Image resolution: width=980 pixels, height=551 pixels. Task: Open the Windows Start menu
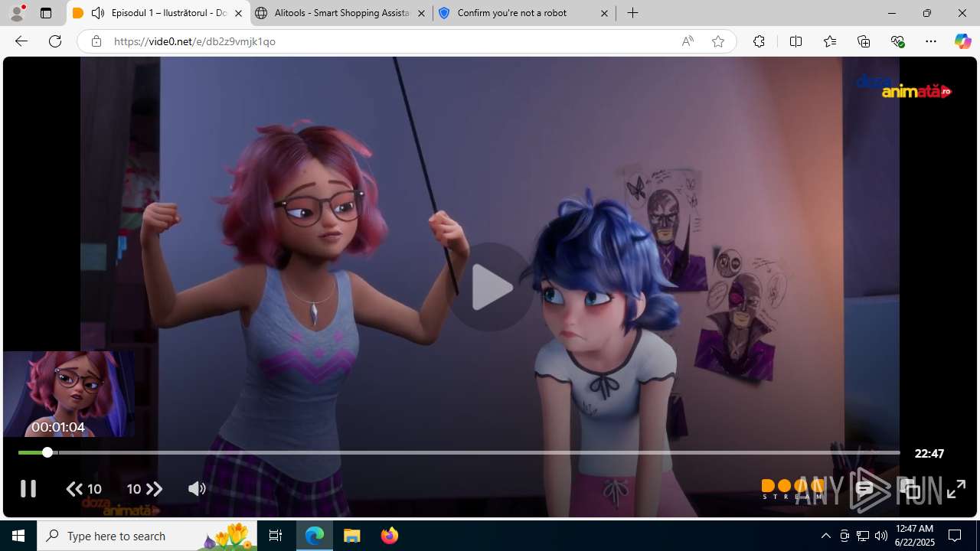[18, 536]
